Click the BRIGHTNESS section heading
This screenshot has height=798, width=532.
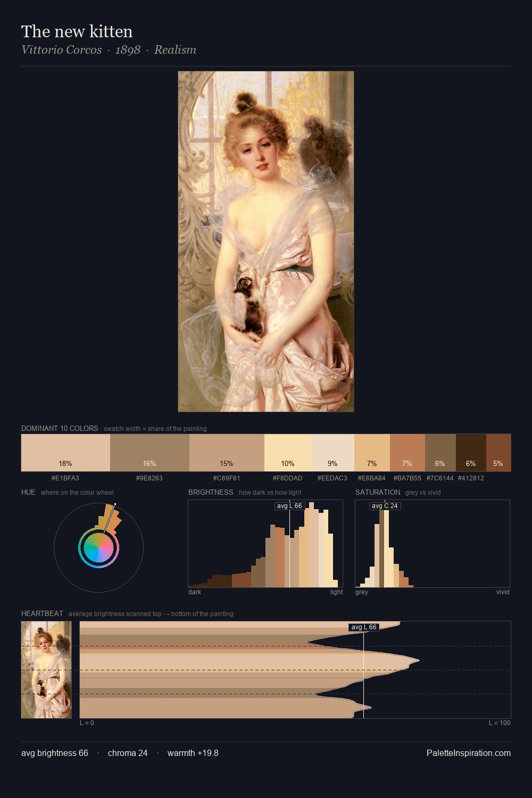[x=211, y=492]
